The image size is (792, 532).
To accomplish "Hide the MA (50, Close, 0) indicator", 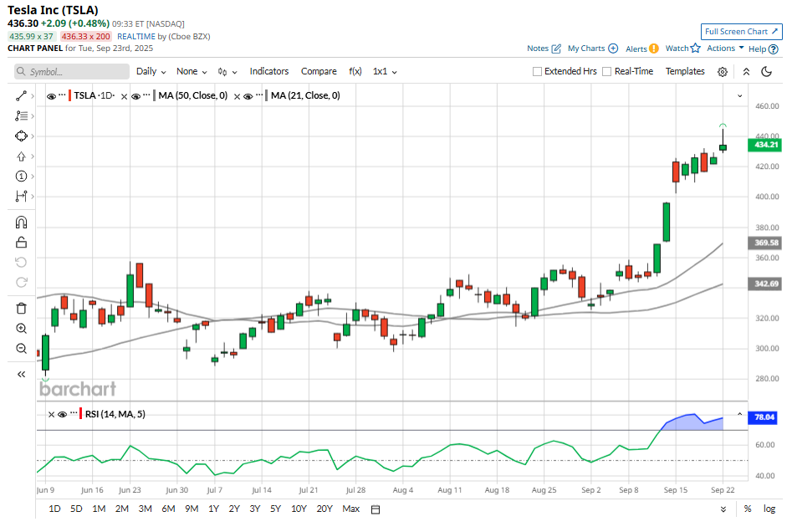I will pos(135,96).
